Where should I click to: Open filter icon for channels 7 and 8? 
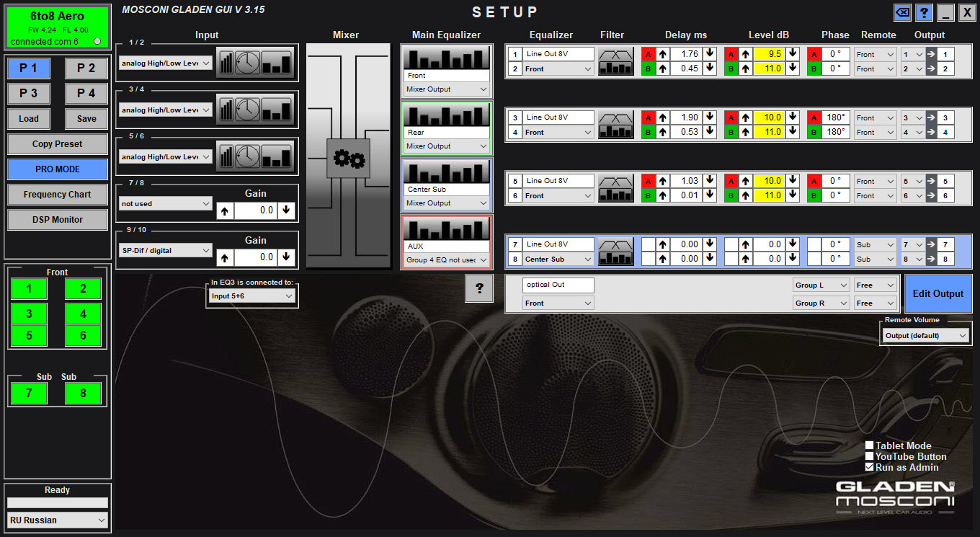click(616, 251)
